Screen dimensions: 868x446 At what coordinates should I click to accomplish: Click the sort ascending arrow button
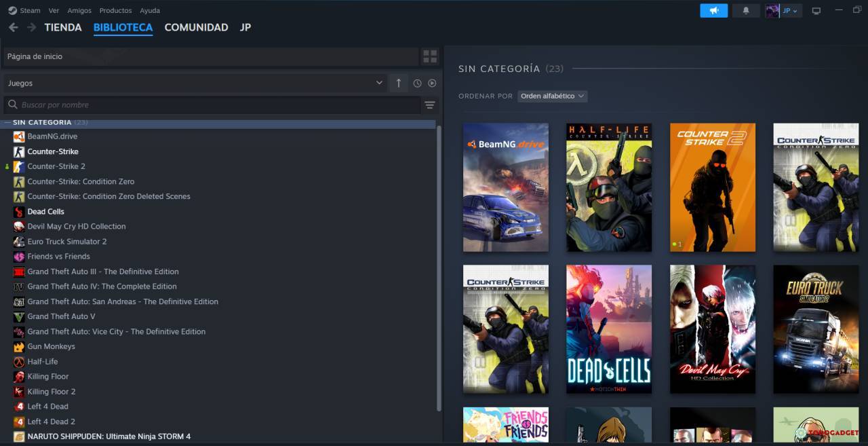point(398,83)
